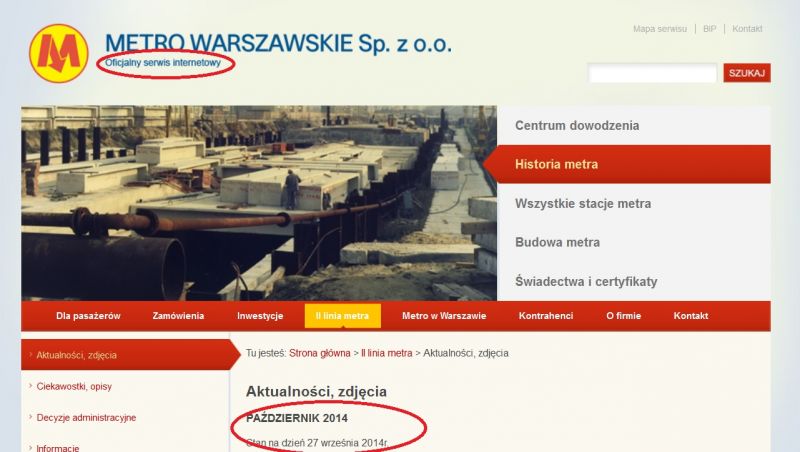
Task: Open the BIP link in header
Action: [710, 29]
